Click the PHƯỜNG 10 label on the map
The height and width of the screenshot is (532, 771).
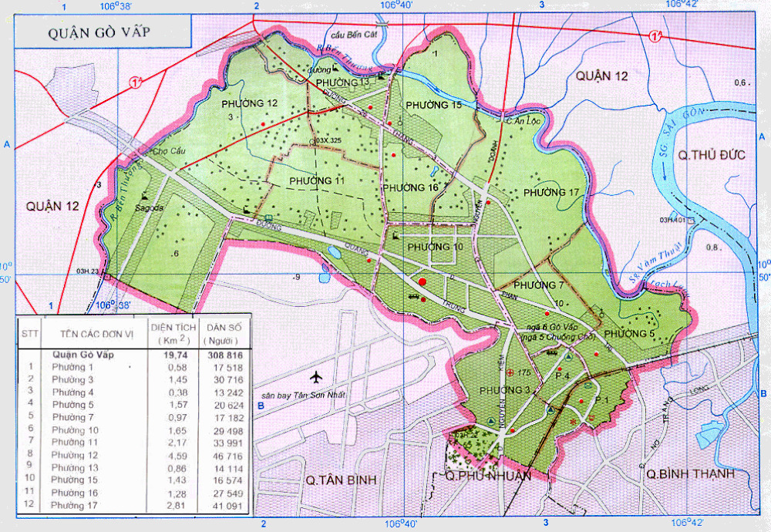pos(435,247)
